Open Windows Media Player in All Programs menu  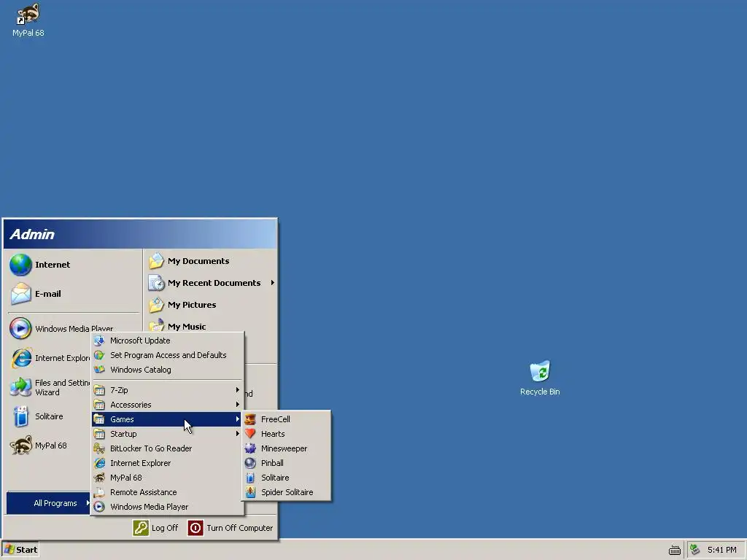(x=167, y=507)
